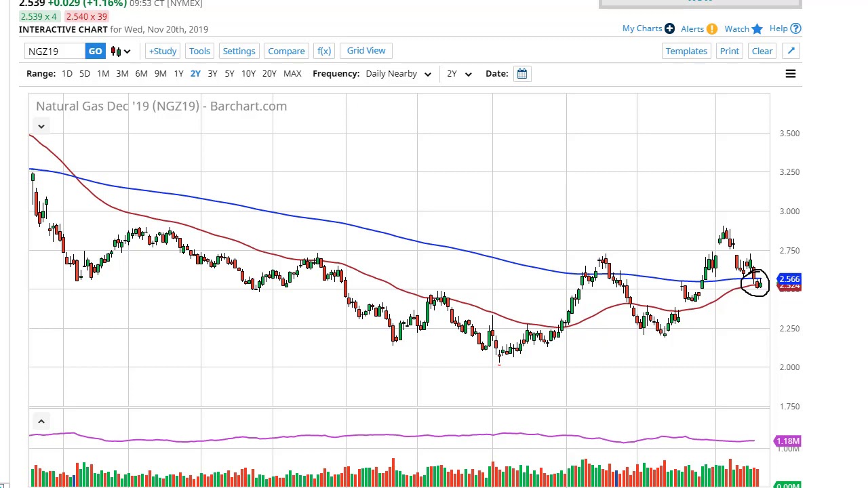Click the f(x) expressions button
Image resolution: width=868 pixels, height=488 pixels.
click(324, 51)
